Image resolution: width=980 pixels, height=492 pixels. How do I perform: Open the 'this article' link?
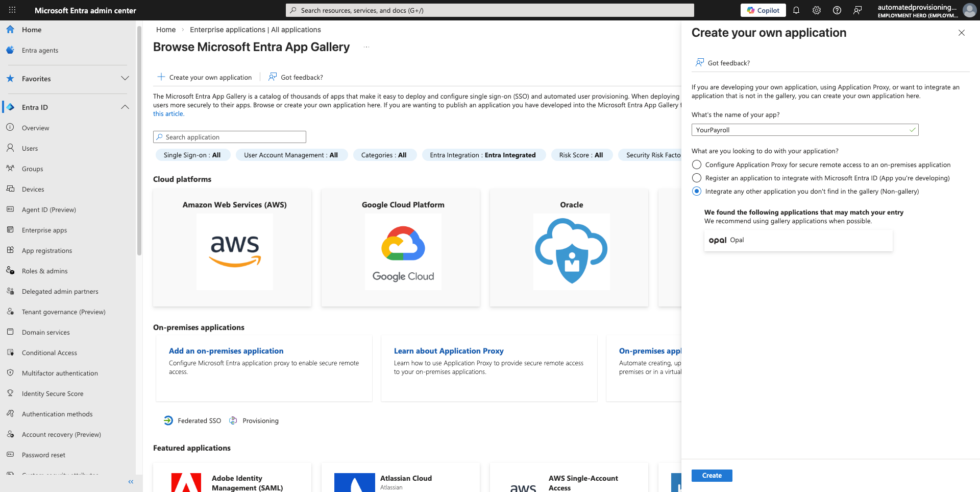point(168,114)
